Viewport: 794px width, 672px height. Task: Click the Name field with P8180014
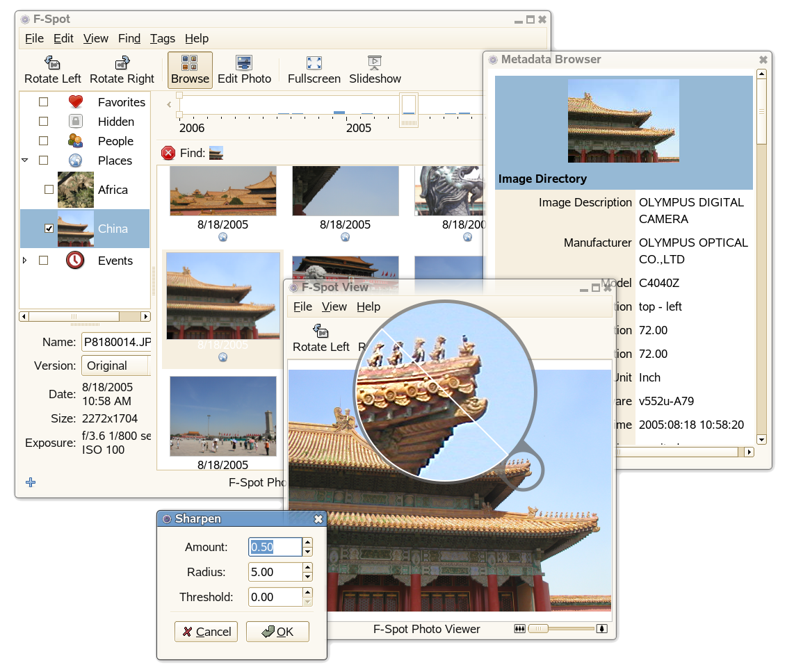point(117,342)
